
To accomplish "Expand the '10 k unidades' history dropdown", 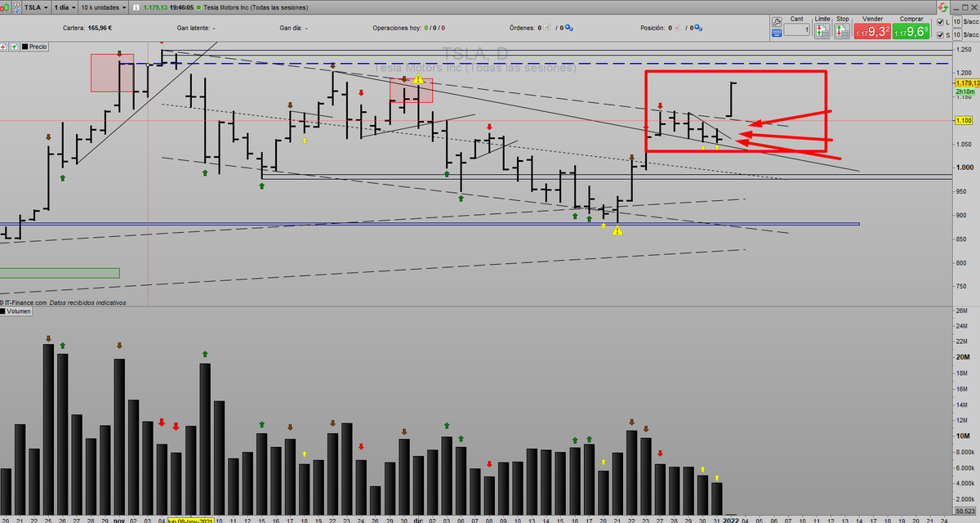I will [x=104, y=7].
